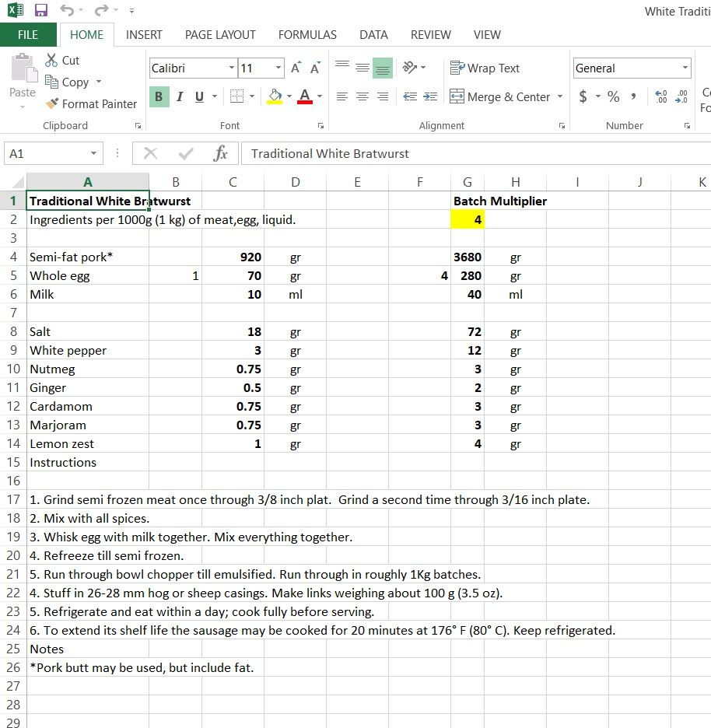This screenshot has width=711, height=728.
Task: Switch to the FORMULAS tab
Action: tap(307, 35)
